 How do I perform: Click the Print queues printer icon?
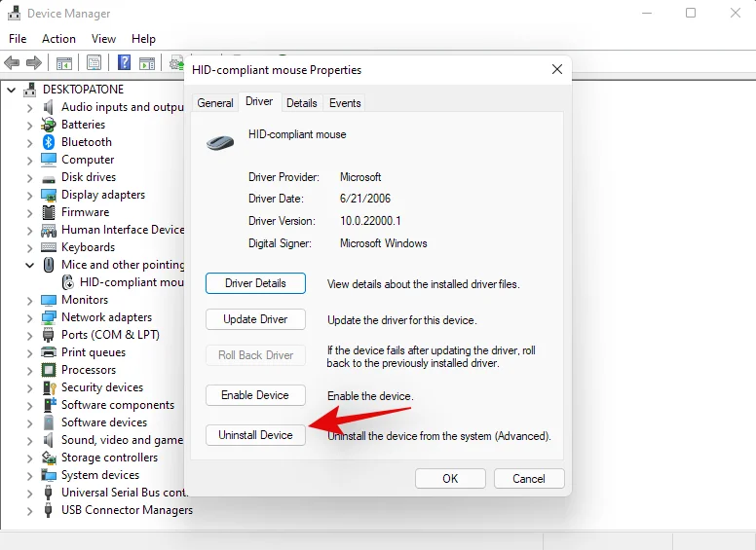[48, 352]
